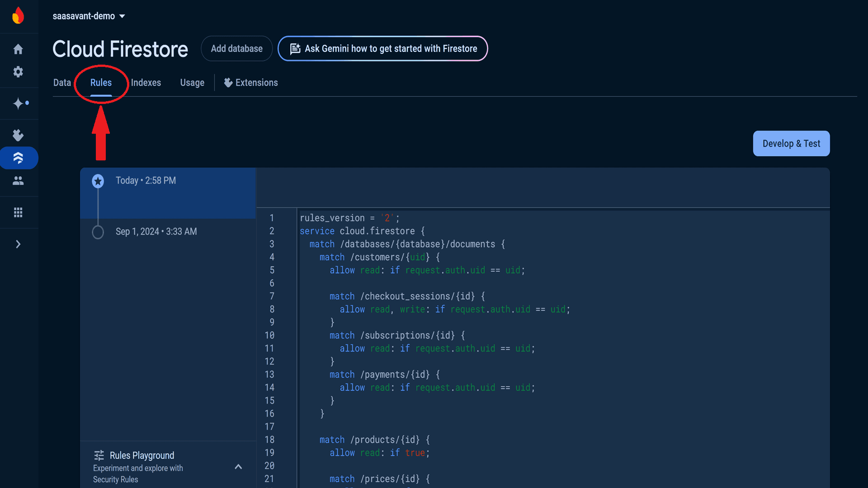Open all products grid icon

pos(18,212)
